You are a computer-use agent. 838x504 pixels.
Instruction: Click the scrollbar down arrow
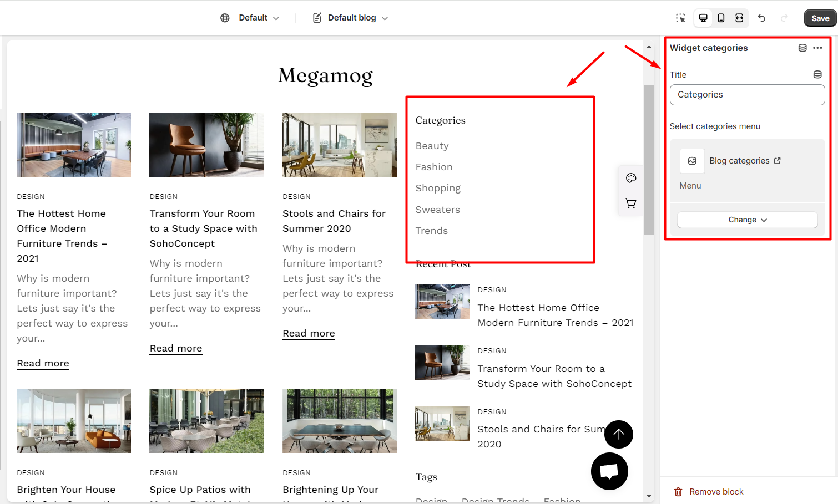(x=649, y=496)
